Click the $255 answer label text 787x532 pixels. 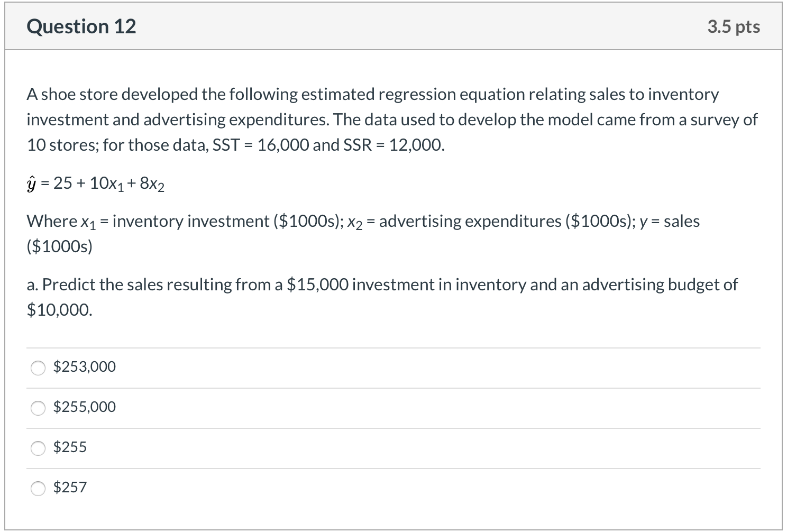click(70, 447)
